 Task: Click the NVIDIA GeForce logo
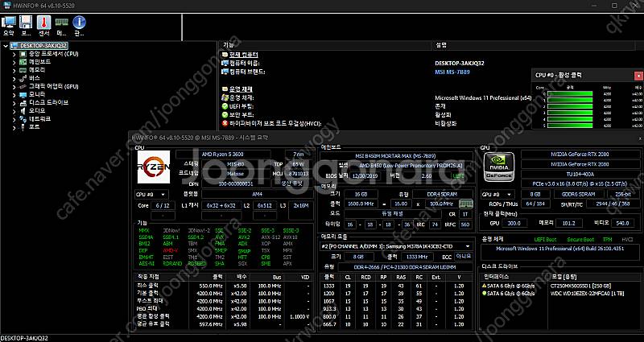(x=499, y=167)
